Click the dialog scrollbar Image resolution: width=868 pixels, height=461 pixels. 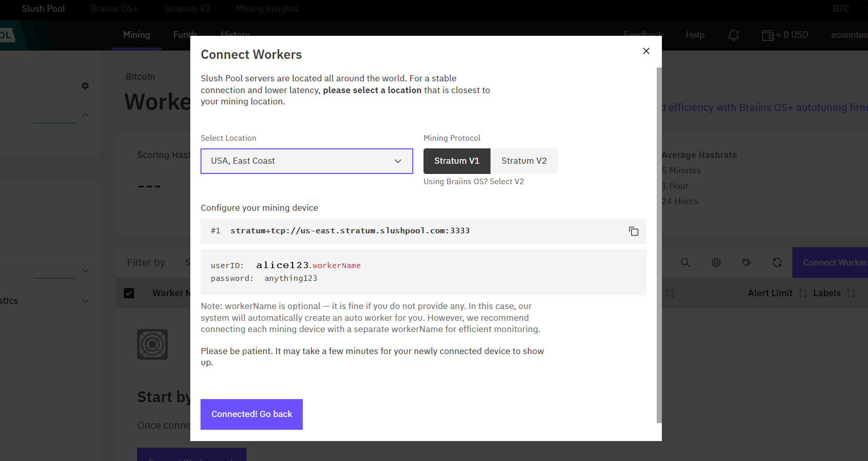659,245
